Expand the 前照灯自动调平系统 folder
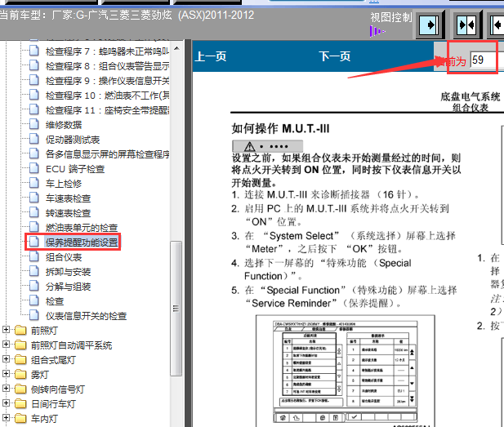The width and height of the screenshot is (504, 427). tap(6, 345)
